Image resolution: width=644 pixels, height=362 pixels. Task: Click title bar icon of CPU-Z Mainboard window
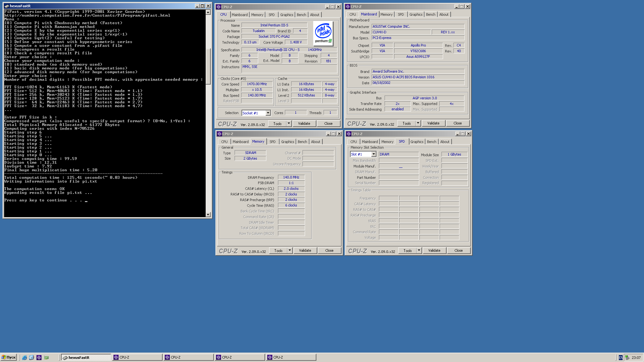348,7
